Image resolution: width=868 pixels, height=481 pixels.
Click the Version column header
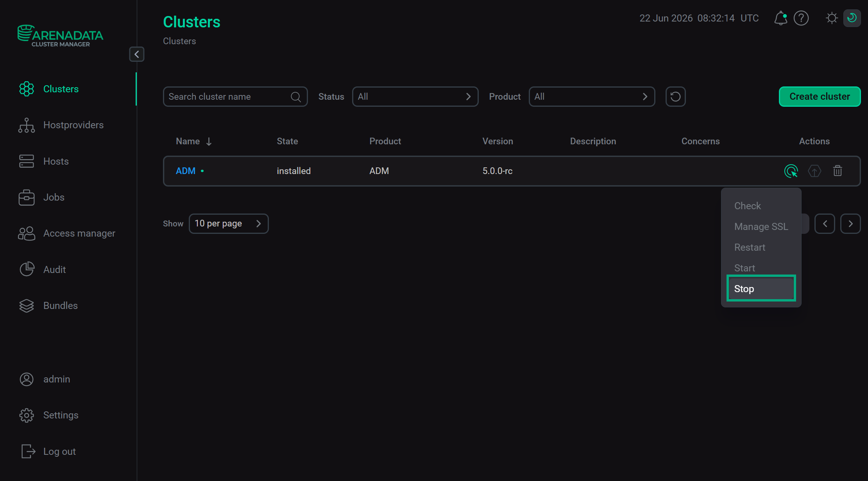click(498, 141)
